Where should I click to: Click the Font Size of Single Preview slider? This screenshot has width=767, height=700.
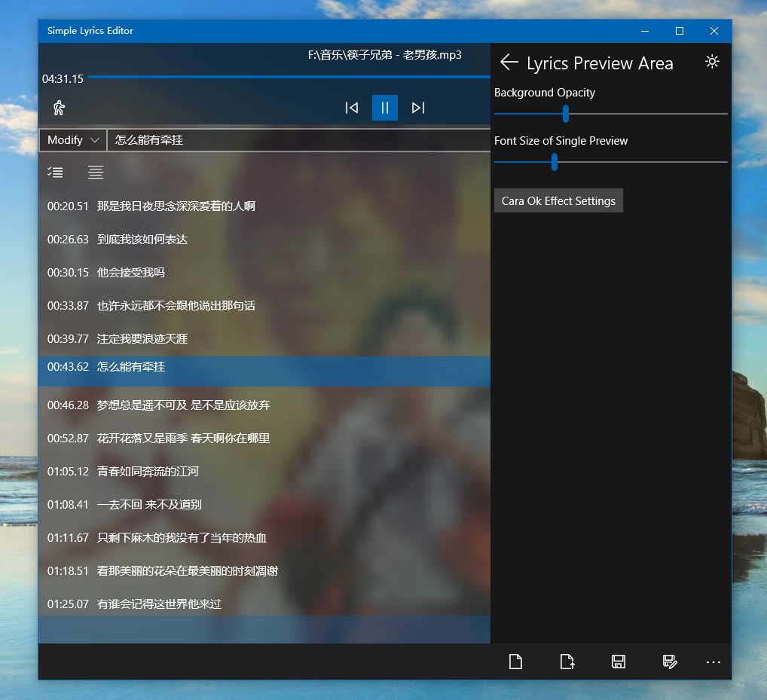(x=610, y=162)
